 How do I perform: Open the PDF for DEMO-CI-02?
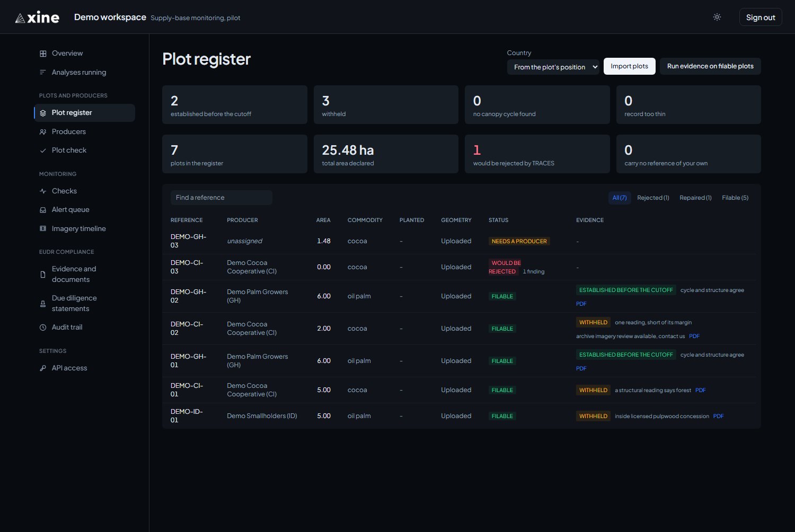pos(694,336)
